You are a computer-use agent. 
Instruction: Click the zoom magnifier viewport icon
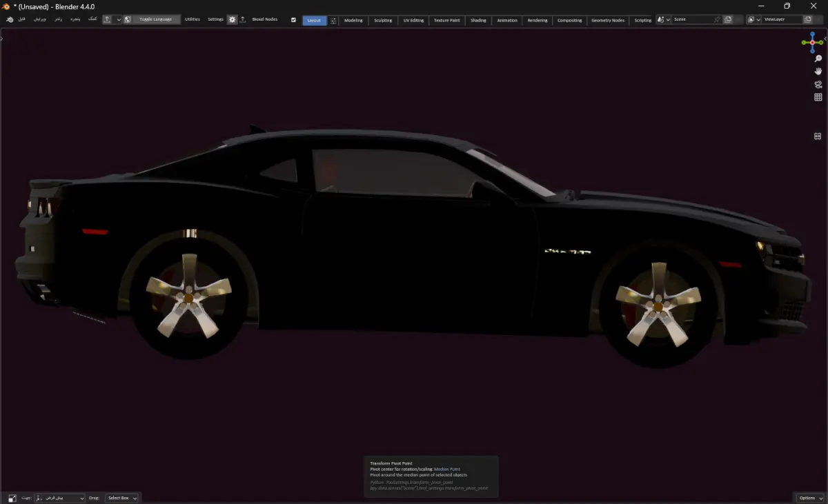point(818,59)
